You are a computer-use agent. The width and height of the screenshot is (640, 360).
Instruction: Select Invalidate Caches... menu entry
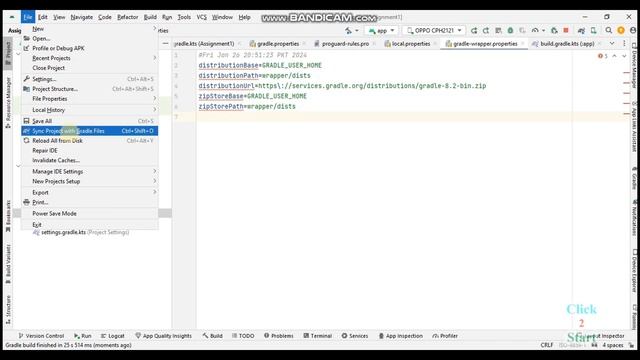[x=89, y=160]
